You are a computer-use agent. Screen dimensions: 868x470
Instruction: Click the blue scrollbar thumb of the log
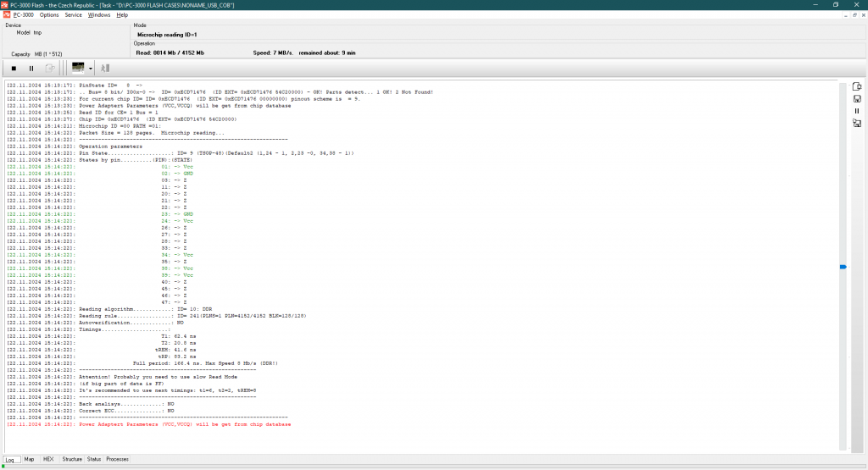843,268
